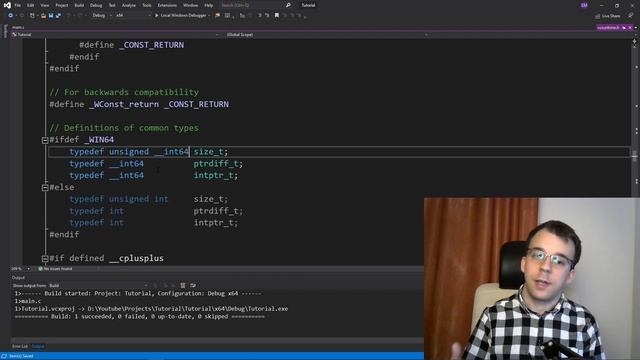Open the File menu
Screen dimensions: 640x360
pyautogui.click(x=18, y=5)
